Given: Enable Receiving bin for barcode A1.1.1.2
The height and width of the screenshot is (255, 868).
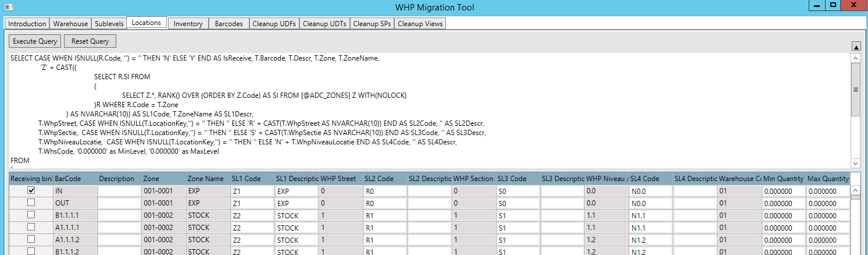Looking at the screenshot, I should click(31, 239).
